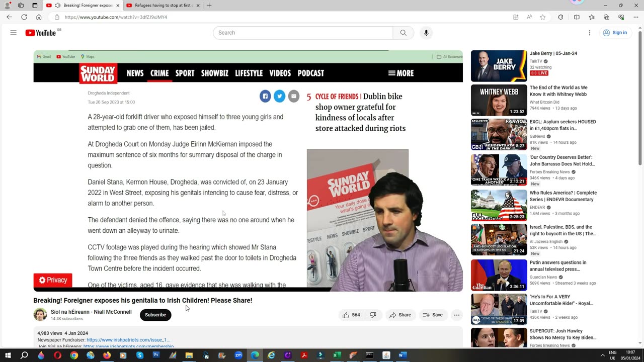Focus the YouTube search field
Screen dimensions: 644x362
pos(303,33)
